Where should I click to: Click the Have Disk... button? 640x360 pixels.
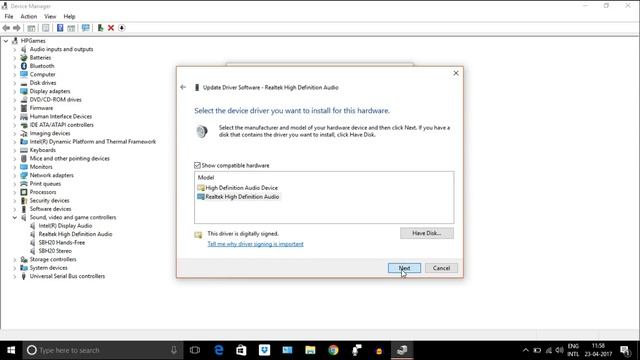point(427,233)
